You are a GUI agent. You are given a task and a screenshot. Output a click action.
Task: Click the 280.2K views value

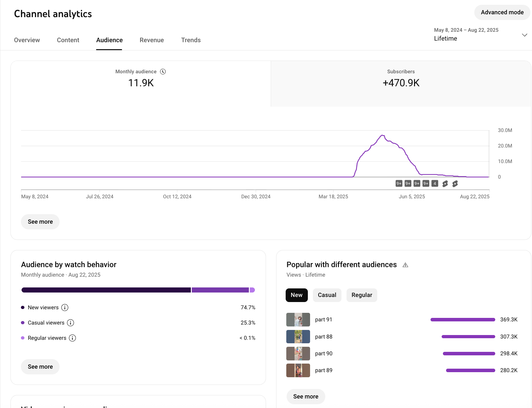click(509, 370)
